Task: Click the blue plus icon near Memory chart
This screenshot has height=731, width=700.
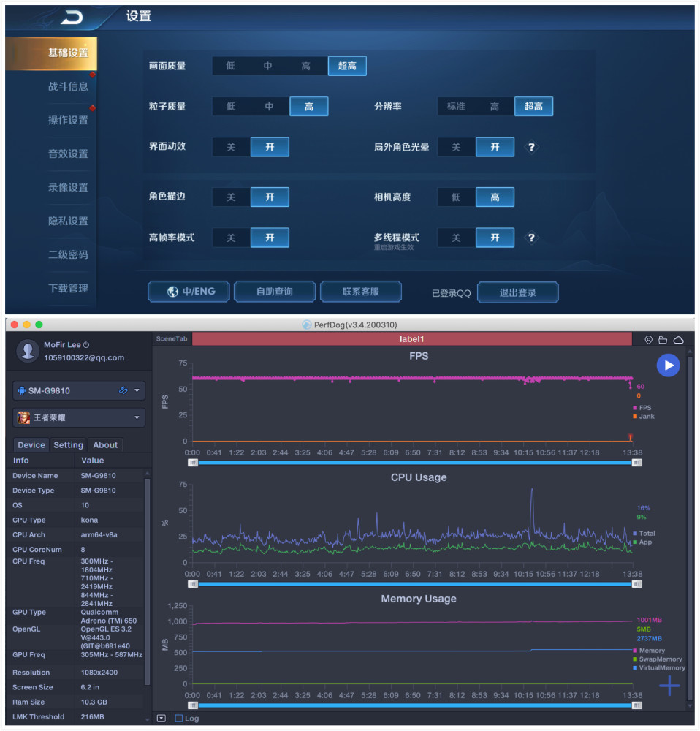Action: pyautogui.click(x=669, y=686)
